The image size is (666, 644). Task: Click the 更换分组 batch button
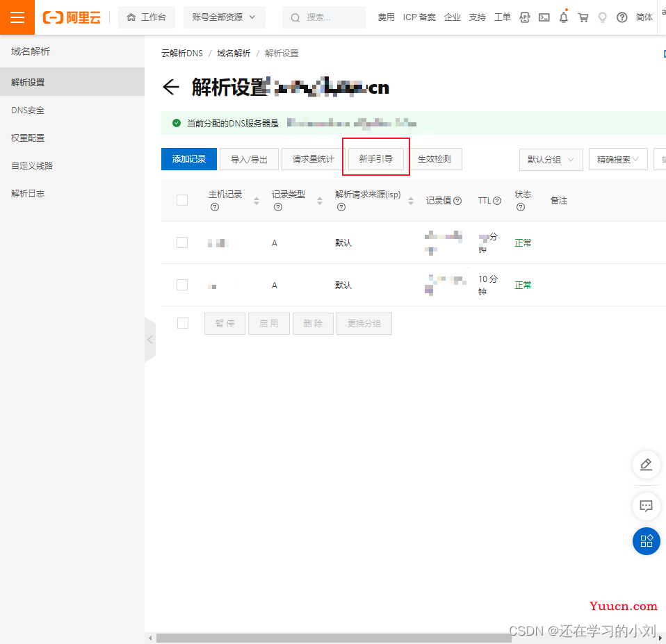click(364, 324)
